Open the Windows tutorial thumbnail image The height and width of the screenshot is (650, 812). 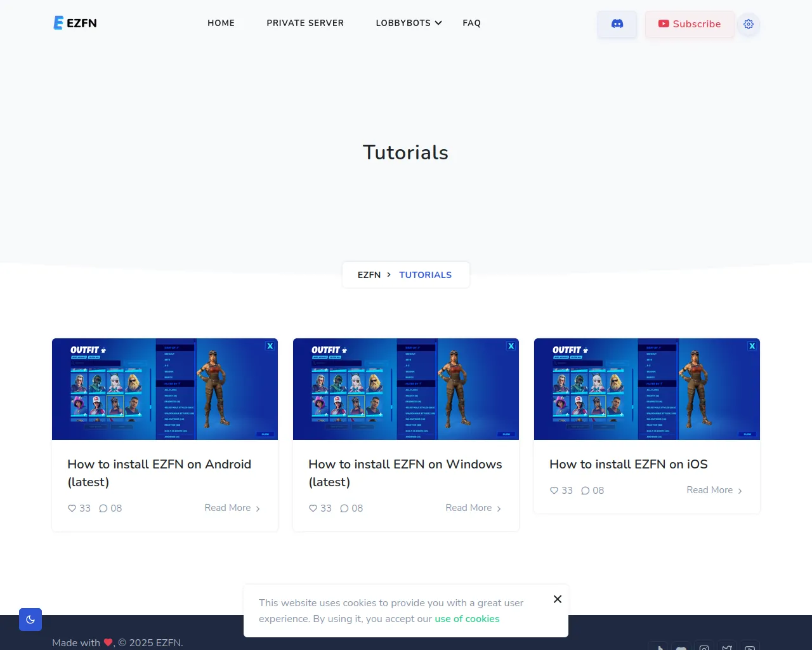coord(406,389)
